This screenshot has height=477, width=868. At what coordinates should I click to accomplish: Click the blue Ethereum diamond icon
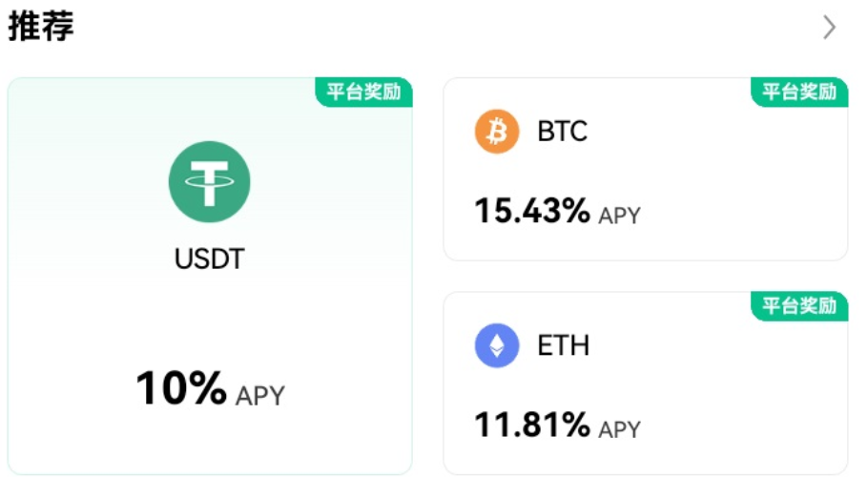coord(497,345)
